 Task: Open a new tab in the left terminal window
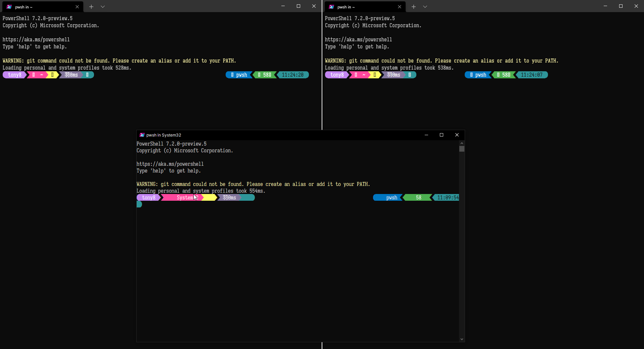tap(91, 7)
